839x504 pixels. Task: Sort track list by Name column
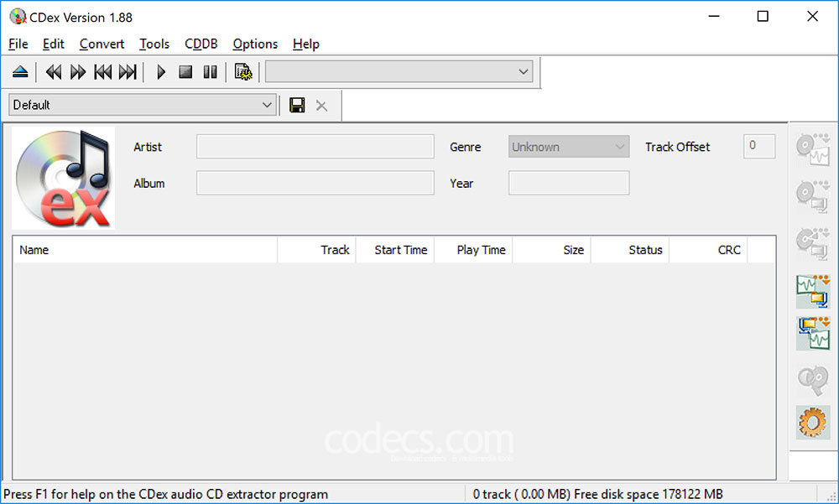145,250
